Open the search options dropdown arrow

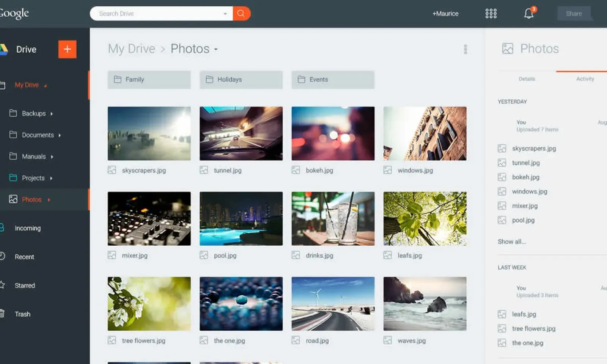(225, 14)
